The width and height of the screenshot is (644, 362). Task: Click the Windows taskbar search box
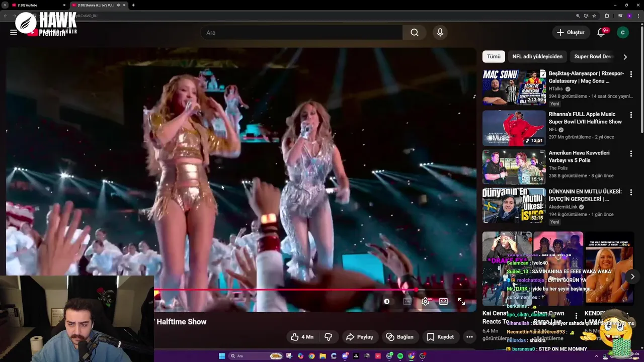pos(256,356)
